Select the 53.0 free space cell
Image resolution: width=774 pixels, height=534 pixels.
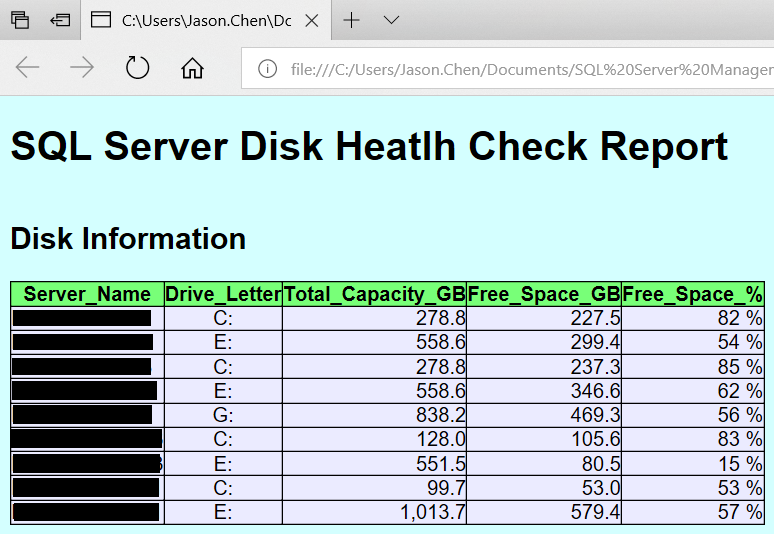pyautogui.click(x=544, y=488)
